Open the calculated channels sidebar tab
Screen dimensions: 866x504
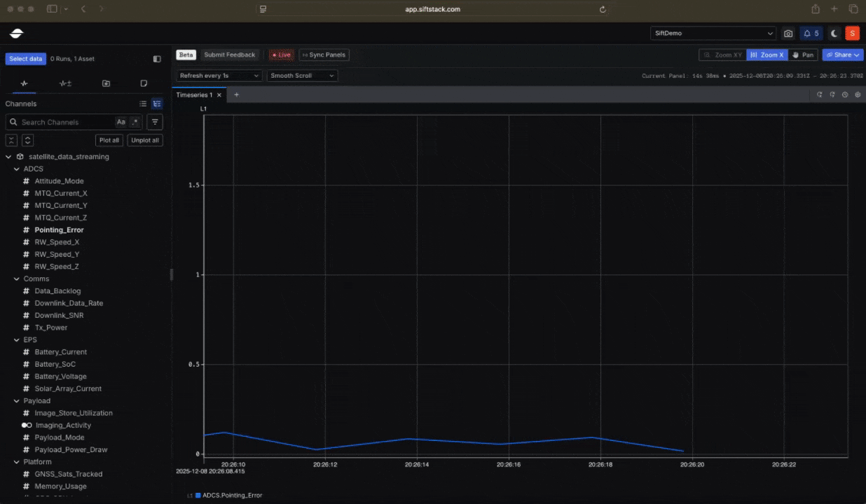65,83
